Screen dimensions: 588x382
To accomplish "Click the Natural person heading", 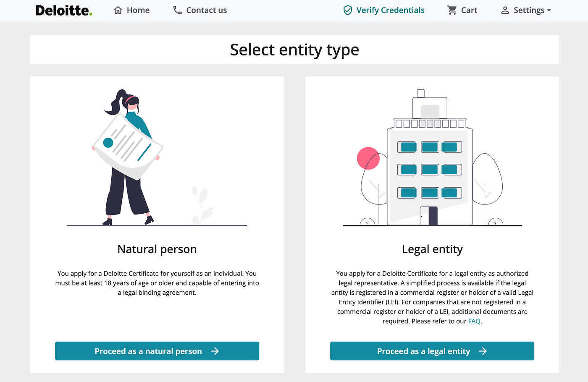I will (x=157, y=249).
